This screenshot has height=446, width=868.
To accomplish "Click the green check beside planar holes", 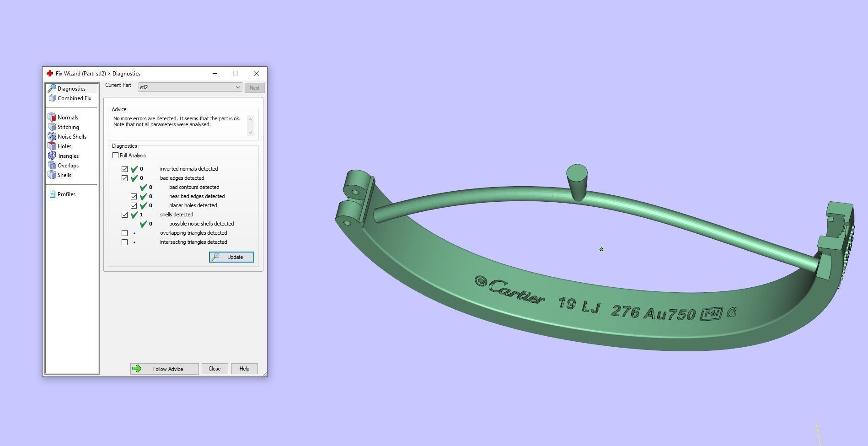I will 144,205.
